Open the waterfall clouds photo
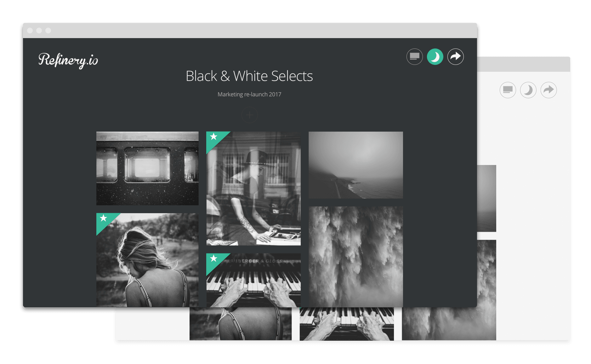 click(355, 257)
